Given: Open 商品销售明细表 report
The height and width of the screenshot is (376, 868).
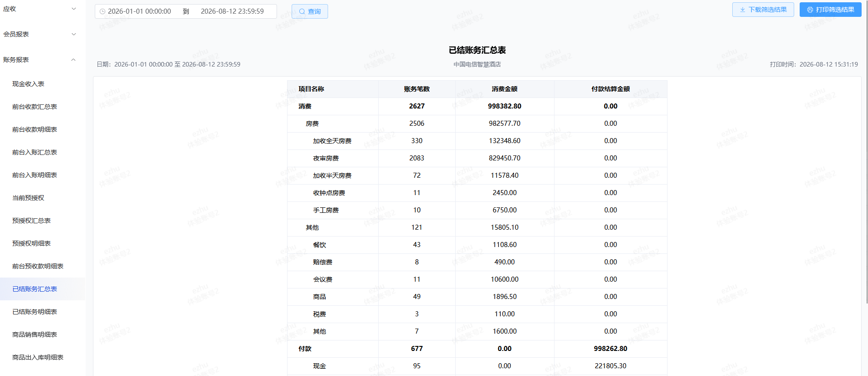Looking at the screenshot, I should pyautogui.click(x=35, y=335).
